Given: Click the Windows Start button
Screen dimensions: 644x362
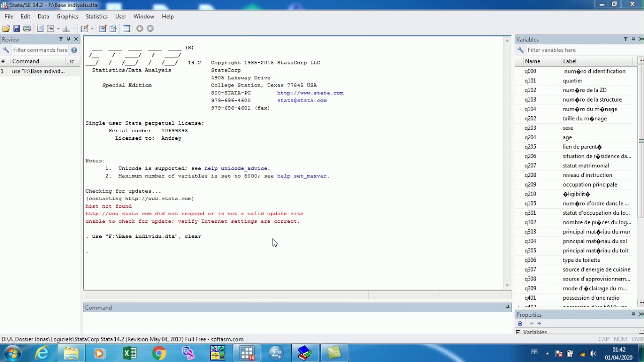Looking at the screenshot, I should [12, 353].
